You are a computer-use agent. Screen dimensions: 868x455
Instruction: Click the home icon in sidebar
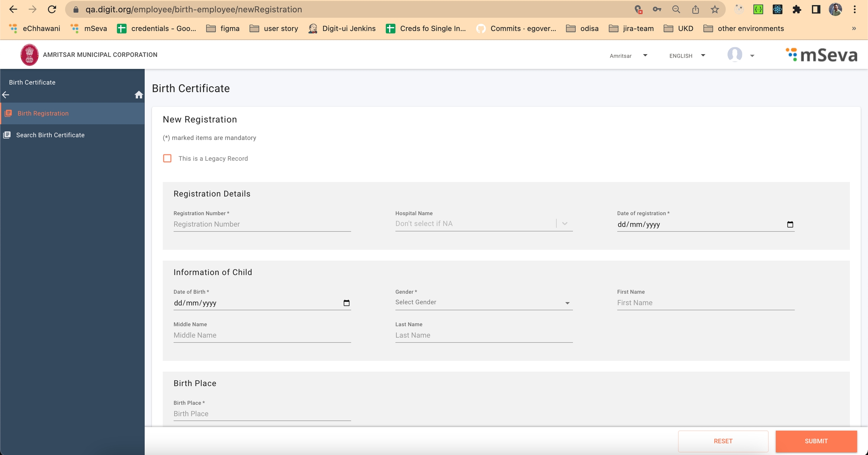coord(139,95)
